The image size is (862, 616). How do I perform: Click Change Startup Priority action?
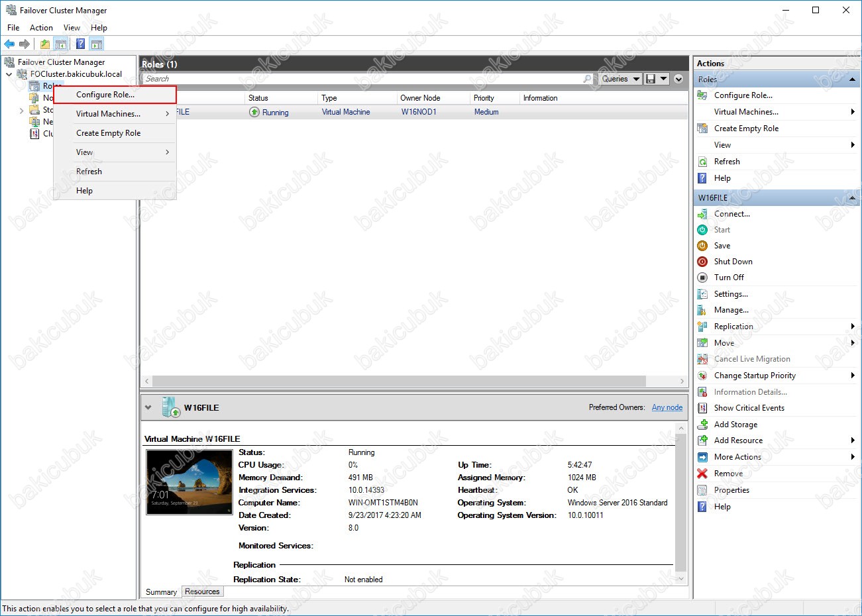tap(755, 376)
